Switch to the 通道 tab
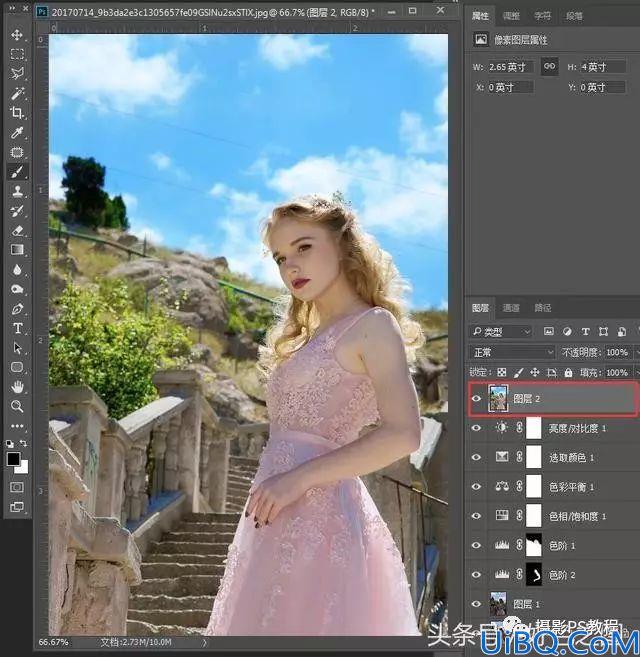Image resolution: width=640 pixels, height=657 pixels. point(511,308)
